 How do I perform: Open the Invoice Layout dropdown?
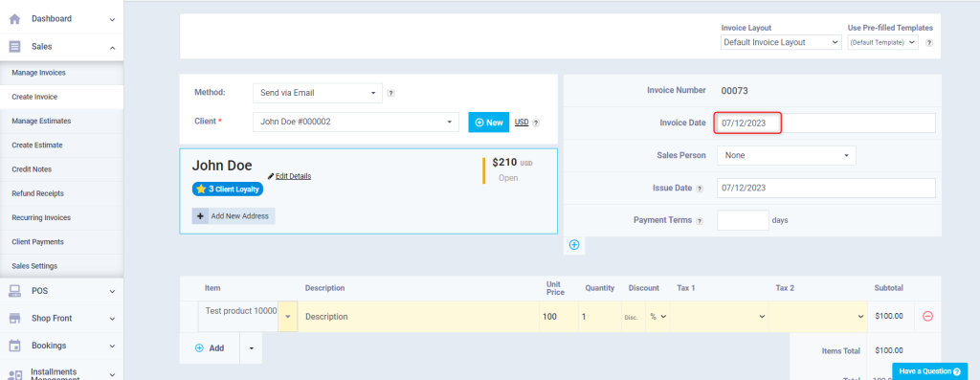coord(781,42)
